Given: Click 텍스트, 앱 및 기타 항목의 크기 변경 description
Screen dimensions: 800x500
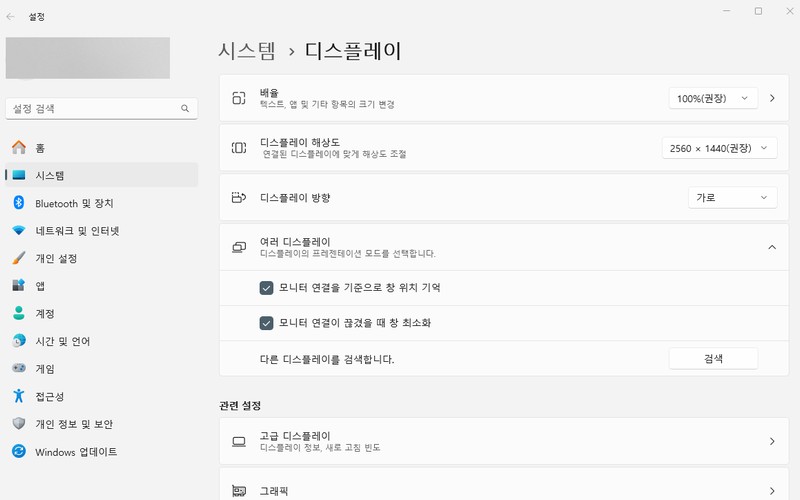Looking at the screenshot, I should 327,105.
